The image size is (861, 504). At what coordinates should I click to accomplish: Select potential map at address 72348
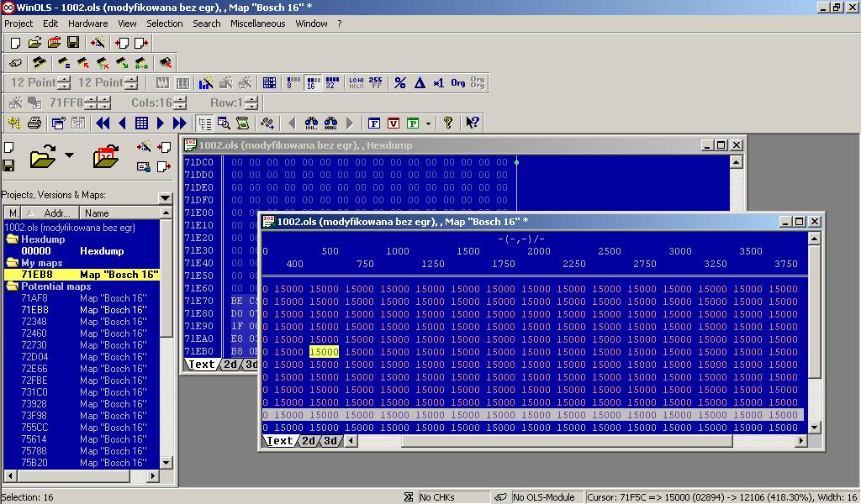click(x=82, y=322)
